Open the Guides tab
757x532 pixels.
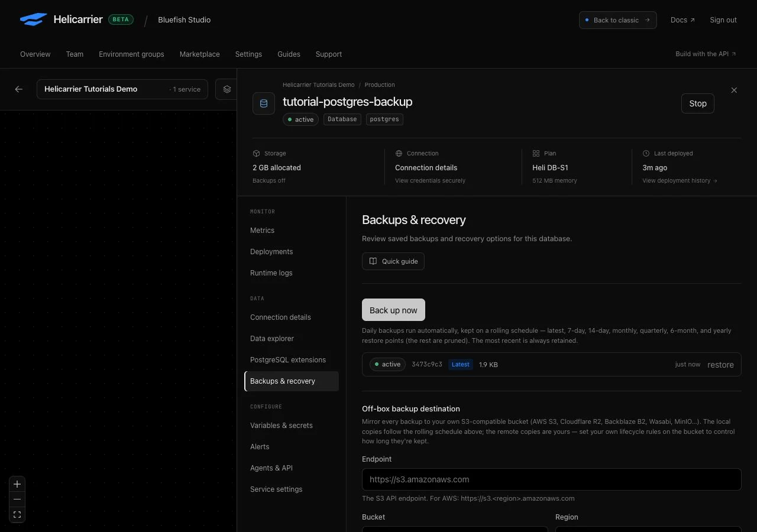[x=289, y=54]
